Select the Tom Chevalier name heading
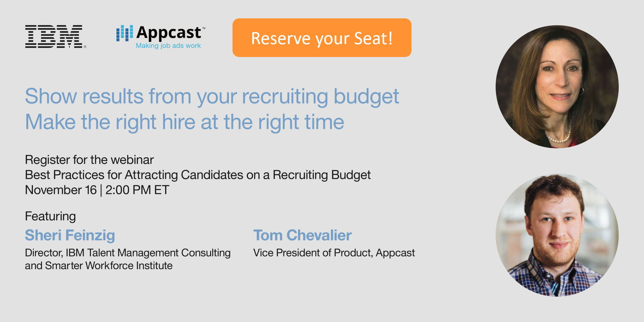Screen dimensions: 644x322 point(302,235)
